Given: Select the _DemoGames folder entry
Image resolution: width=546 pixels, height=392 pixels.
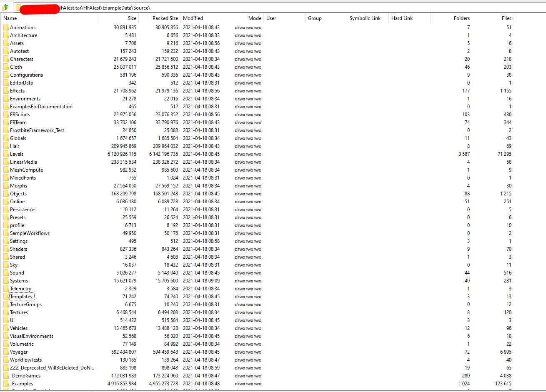Looking at the screenshot, I should point(25,376).
